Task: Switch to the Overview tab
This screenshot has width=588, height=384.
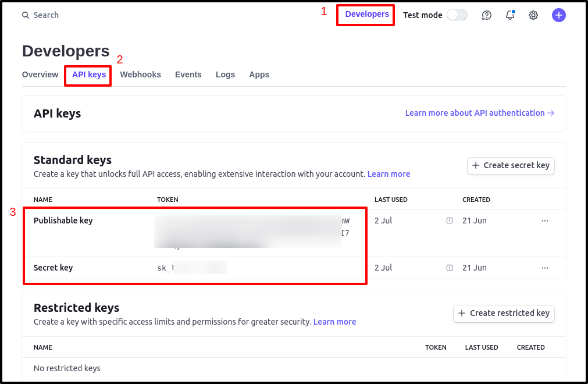Action: (x=40, y=74)
